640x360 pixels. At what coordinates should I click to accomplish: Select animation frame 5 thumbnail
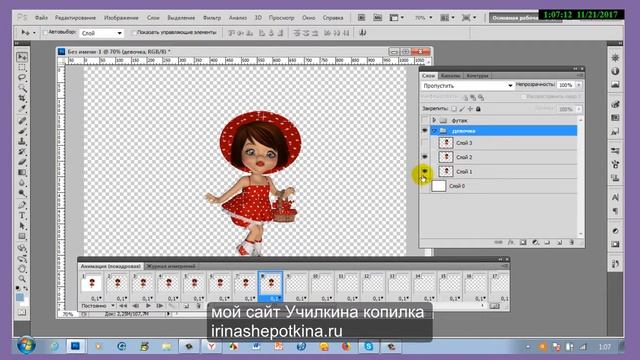click(x=193, y=283)
